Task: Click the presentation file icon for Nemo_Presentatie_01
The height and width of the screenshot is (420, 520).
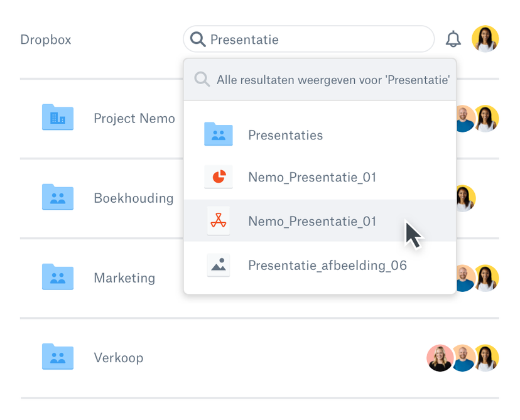Action: point(219,177)
